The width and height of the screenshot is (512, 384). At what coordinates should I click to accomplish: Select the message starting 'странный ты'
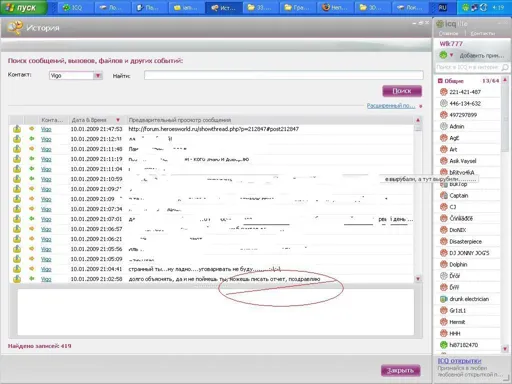click(x=204, y=269)
